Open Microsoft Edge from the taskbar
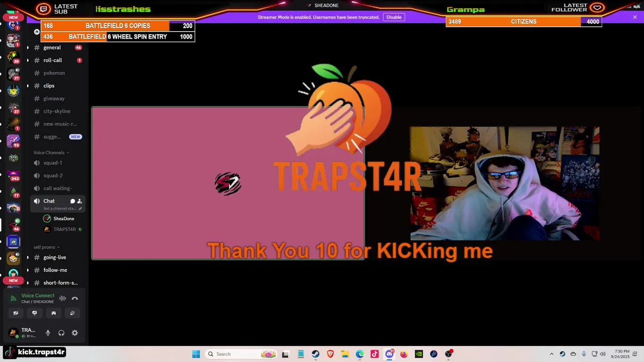Viewport: 644px width, 362px height. (x=360, y=354)
